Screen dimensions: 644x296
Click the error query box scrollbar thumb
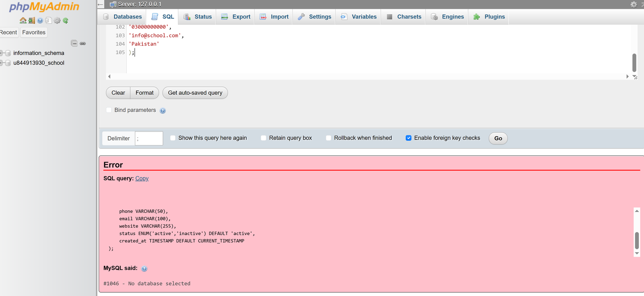click(x=637, y=240)
